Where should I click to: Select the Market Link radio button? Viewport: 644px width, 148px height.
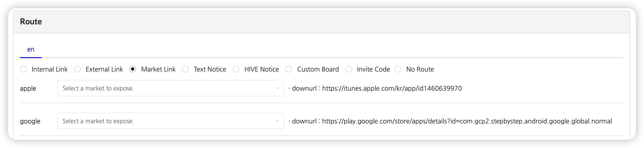133,69
